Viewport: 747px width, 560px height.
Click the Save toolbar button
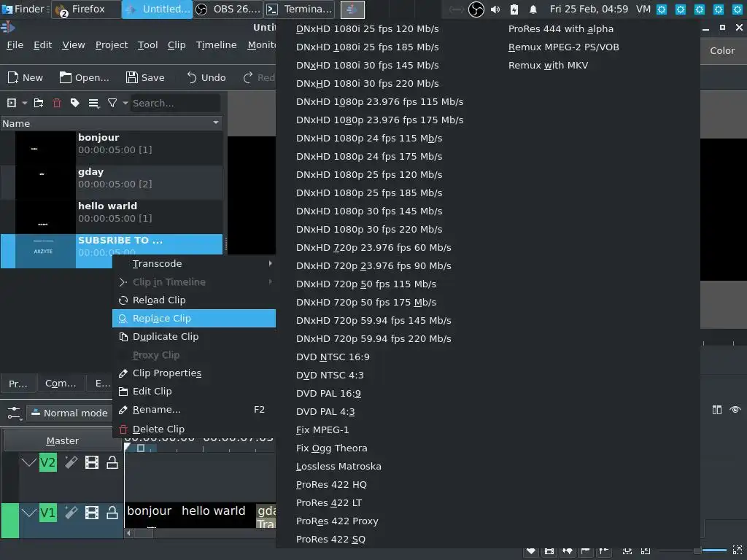[x=145, y=77]
